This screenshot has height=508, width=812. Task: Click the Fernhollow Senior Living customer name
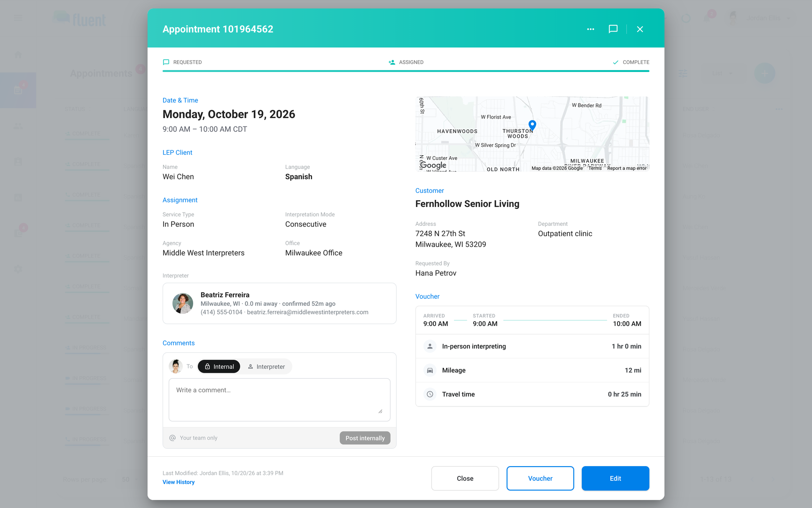467,204
